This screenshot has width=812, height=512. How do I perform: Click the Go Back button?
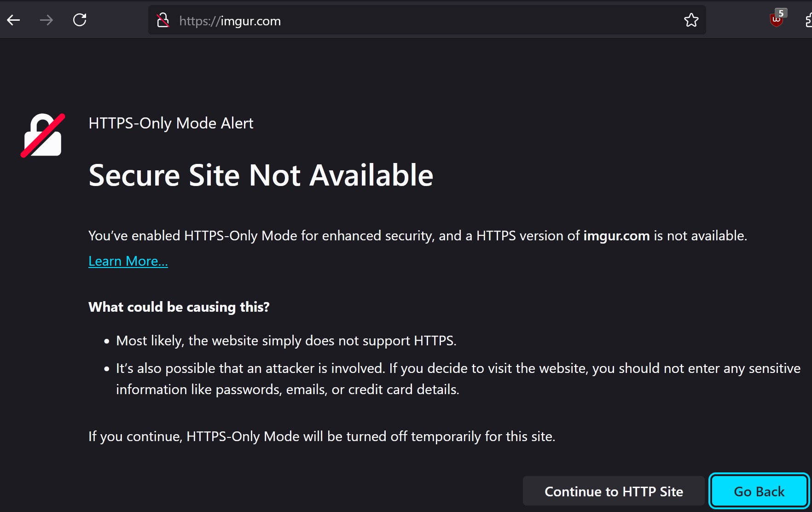(759, 491)
